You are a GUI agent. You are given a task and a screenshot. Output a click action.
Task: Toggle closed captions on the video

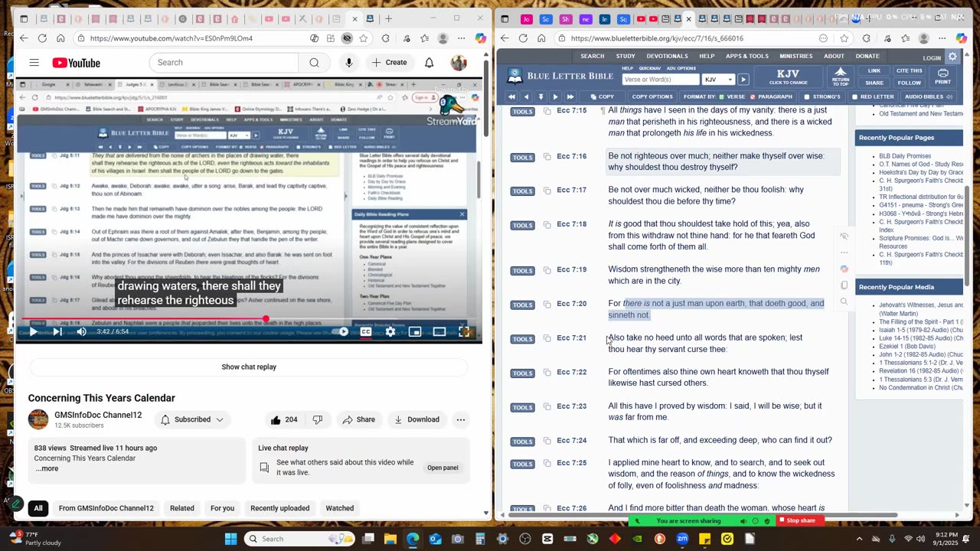[x=366, y=331]
